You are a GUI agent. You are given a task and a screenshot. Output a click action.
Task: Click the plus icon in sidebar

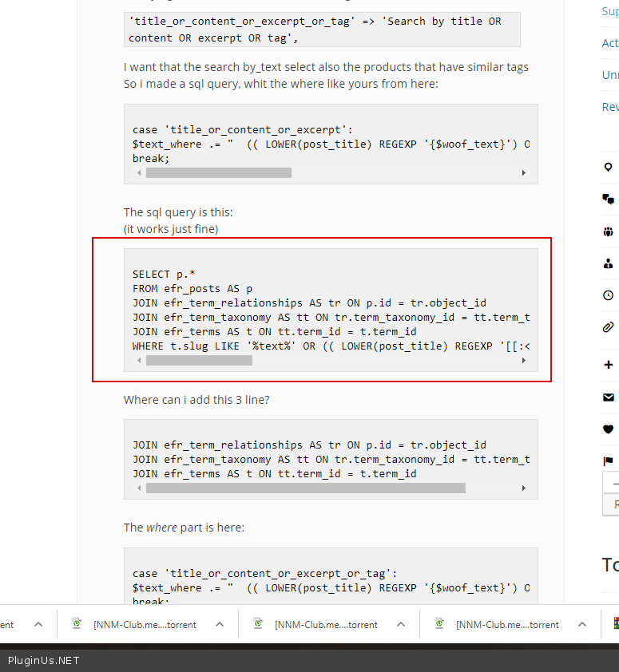(609, 365)
